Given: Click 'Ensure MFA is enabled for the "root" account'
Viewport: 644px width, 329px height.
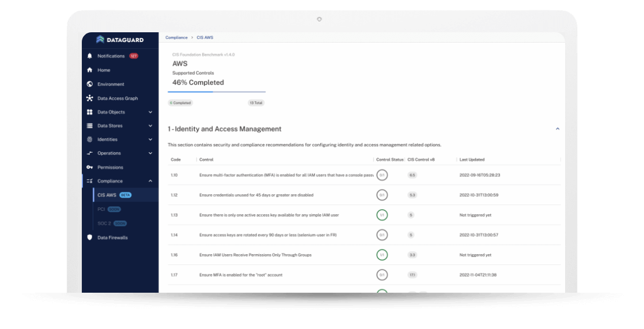Looking at the screenshot, I should tap(241, 275).
